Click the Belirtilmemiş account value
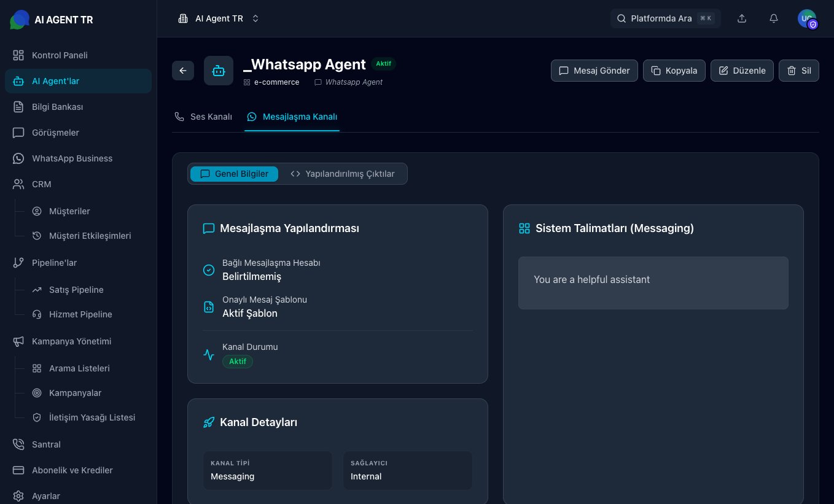This screenshot has width=834, height=504. [252, 276]
